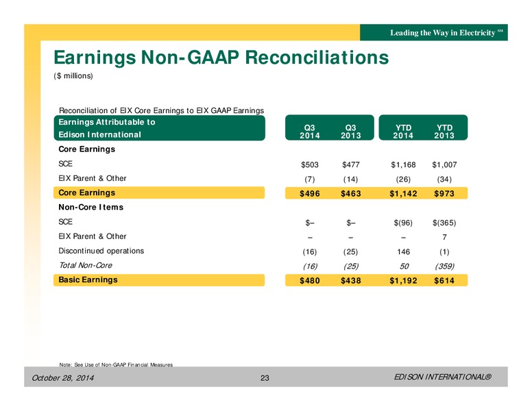The width and height of the screenshot is (532, 411).
Task: Click 'Reconciliation of EIX Core Earnings to EIX GAAP Earnings'
Action: click(x=162, y=110)
